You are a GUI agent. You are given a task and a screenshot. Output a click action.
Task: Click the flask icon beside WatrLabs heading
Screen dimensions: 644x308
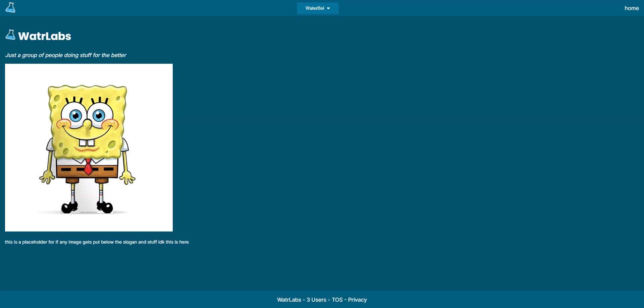[10, 35]
